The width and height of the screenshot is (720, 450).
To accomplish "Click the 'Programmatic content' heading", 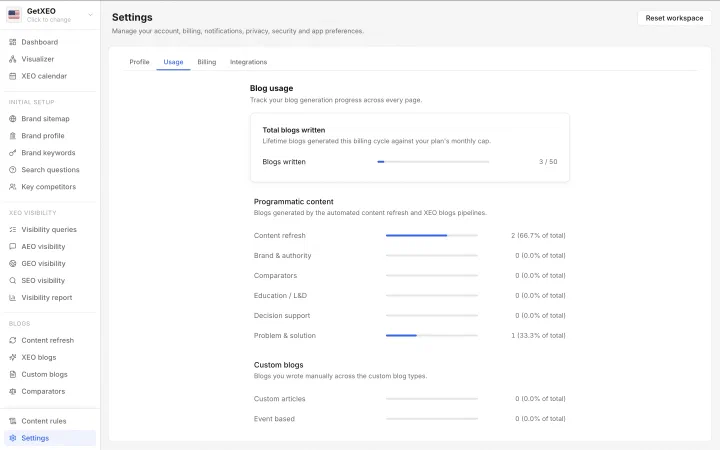I will coord(293,201).
